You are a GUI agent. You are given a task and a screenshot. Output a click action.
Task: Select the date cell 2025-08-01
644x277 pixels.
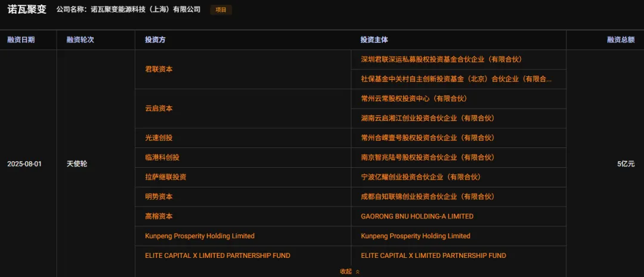[24, 164]
